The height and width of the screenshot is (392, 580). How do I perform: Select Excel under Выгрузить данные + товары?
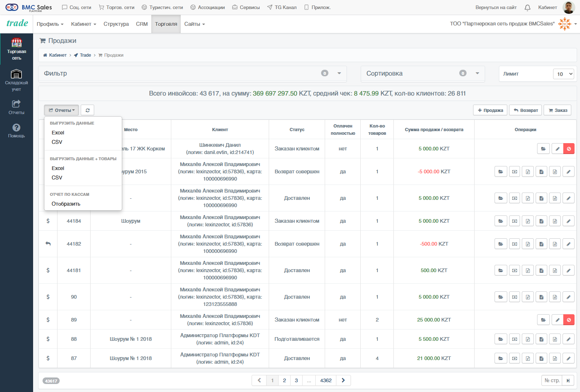coord(58,168)
